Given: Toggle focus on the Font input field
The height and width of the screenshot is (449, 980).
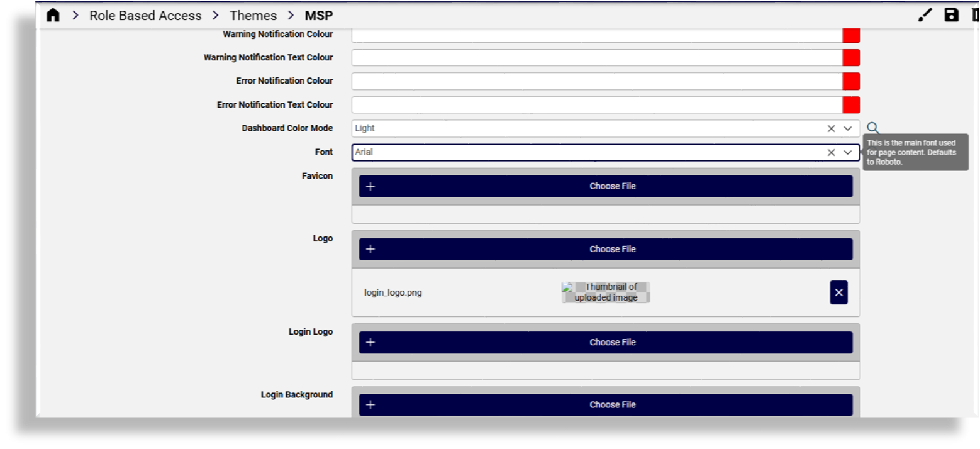Looking at the screenshot, I should point(566,152).
